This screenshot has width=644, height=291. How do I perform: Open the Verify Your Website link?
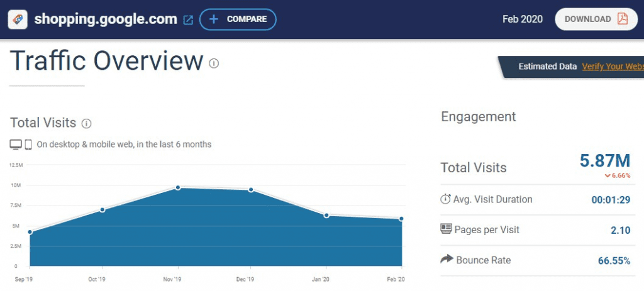(613, 67)
